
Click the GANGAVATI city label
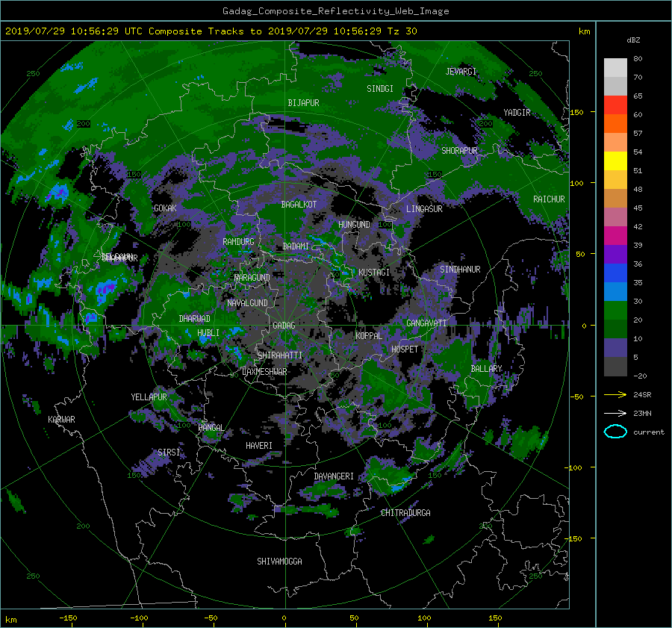[426, 323]
